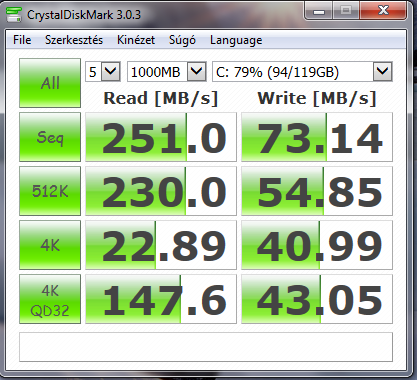The height and width of the screenshot is (380, 417).
Task: Run all benchmarks with the All button
Action: (50, 83)
